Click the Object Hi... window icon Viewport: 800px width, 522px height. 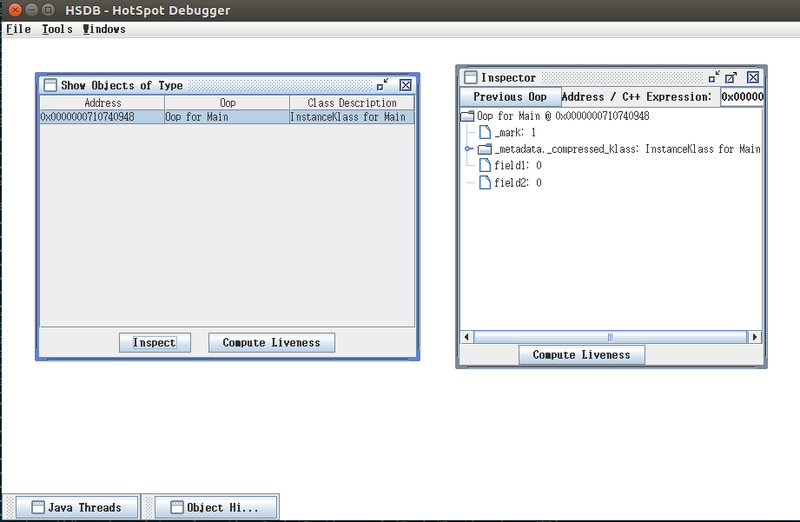[x=177, y=507]
